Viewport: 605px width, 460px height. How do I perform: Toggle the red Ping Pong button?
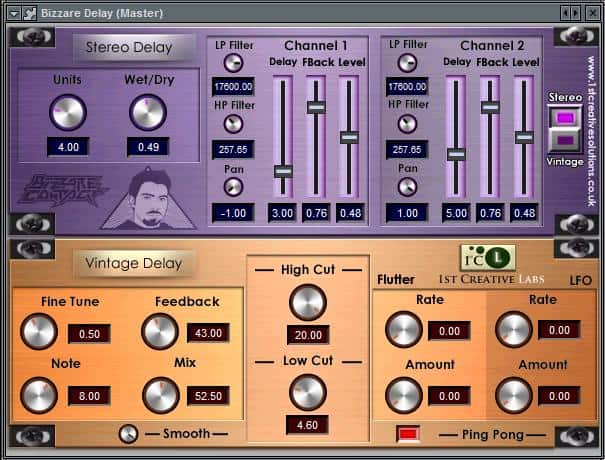coord(408,434)
